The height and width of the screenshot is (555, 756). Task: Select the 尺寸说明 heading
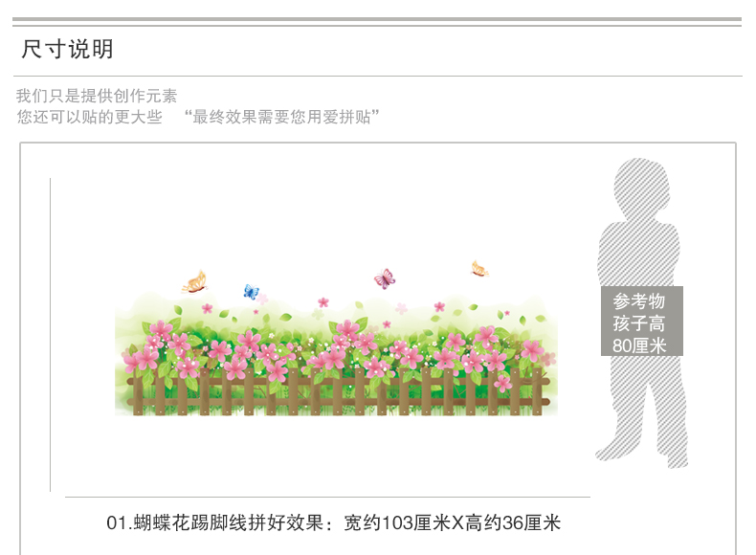tap(68, 49)
